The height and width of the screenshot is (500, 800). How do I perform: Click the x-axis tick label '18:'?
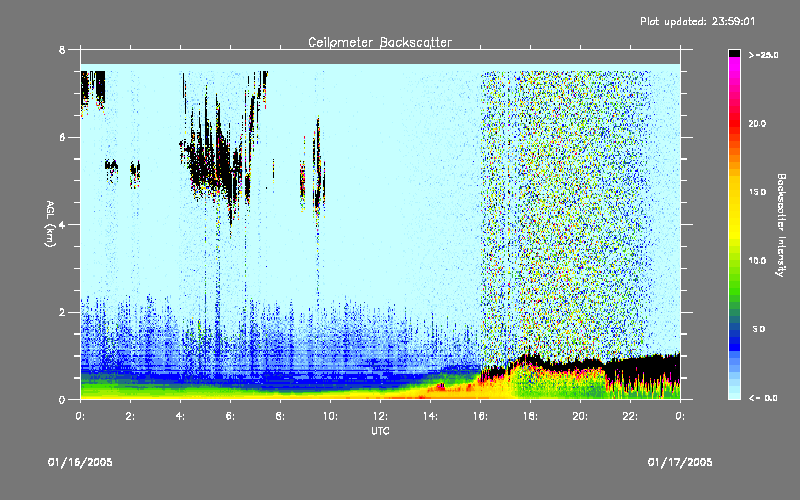click(530, 416)
